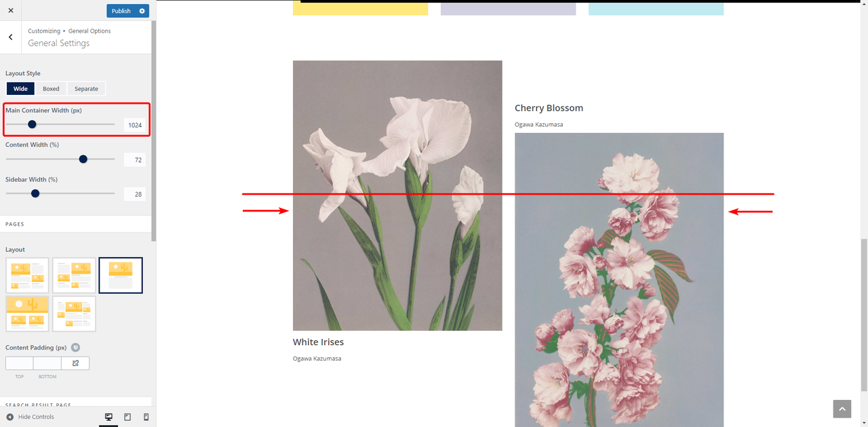Choose the both sidebars page layout thumbnail

(74, 313)
